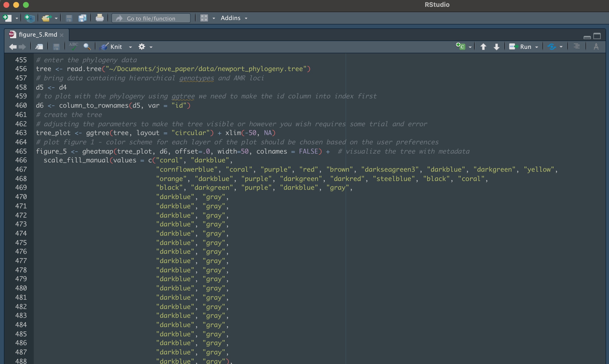Toggle the document outline icon
Screen dimensions: 609x364
576,47
